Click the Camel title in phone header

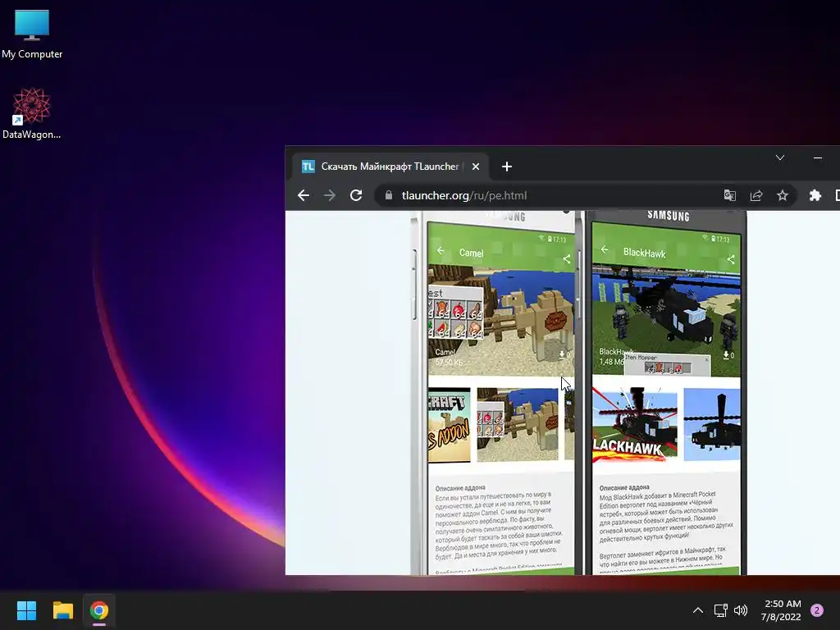pos(471,253)
